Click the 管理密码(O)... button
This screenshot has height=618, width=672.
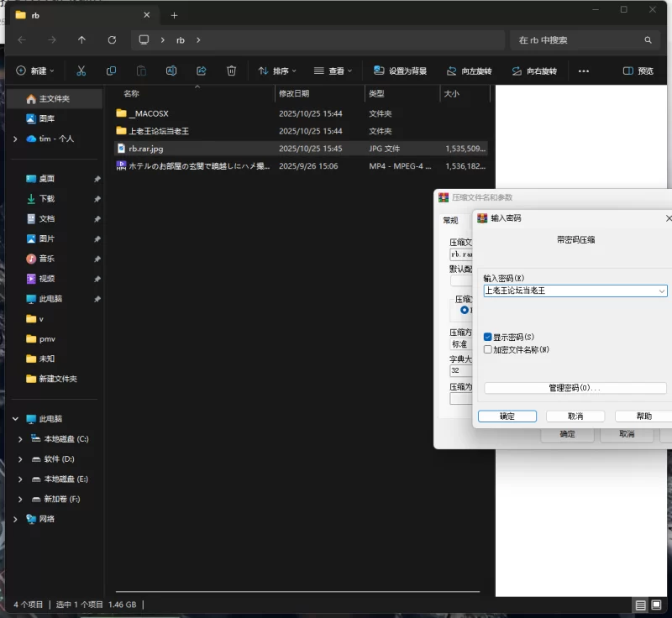pos(575,388)
